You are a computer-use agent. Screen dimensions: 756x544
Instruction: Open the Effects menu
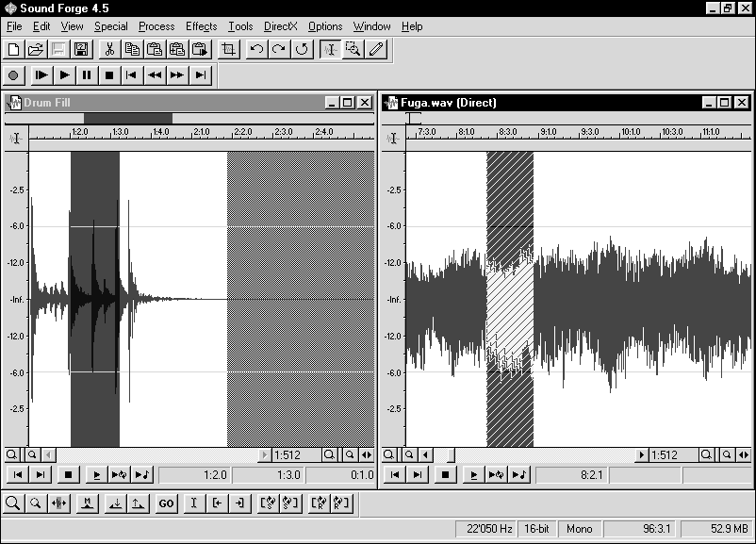coord(201,26)
